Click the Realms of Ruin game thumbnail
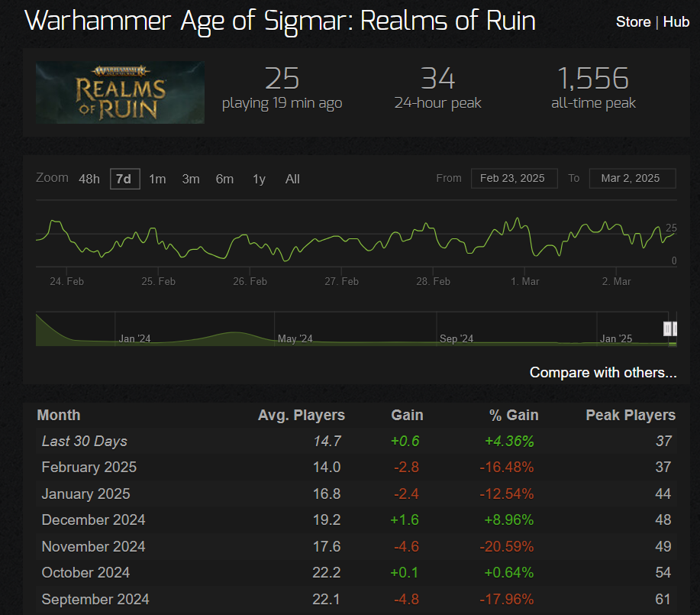Viewport: 700px width, 615px height. [120, 92]
